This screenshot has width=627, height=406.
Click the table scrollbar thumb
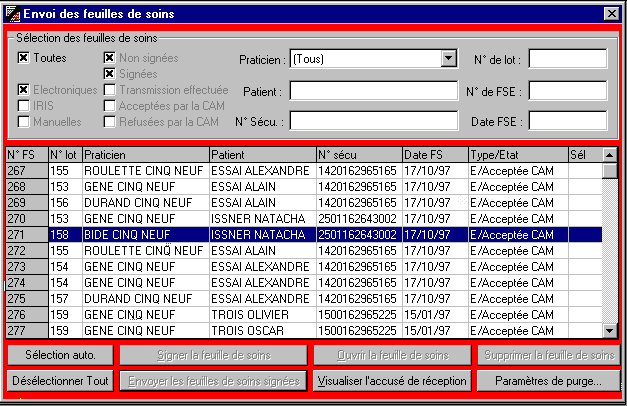[x=610, y=171]
